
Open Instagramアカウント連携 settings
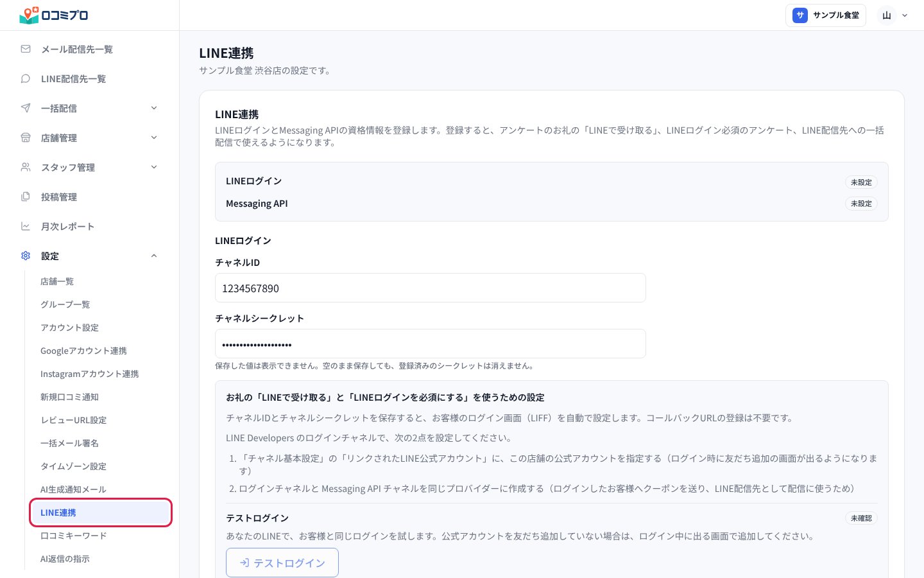coord(90,374)
